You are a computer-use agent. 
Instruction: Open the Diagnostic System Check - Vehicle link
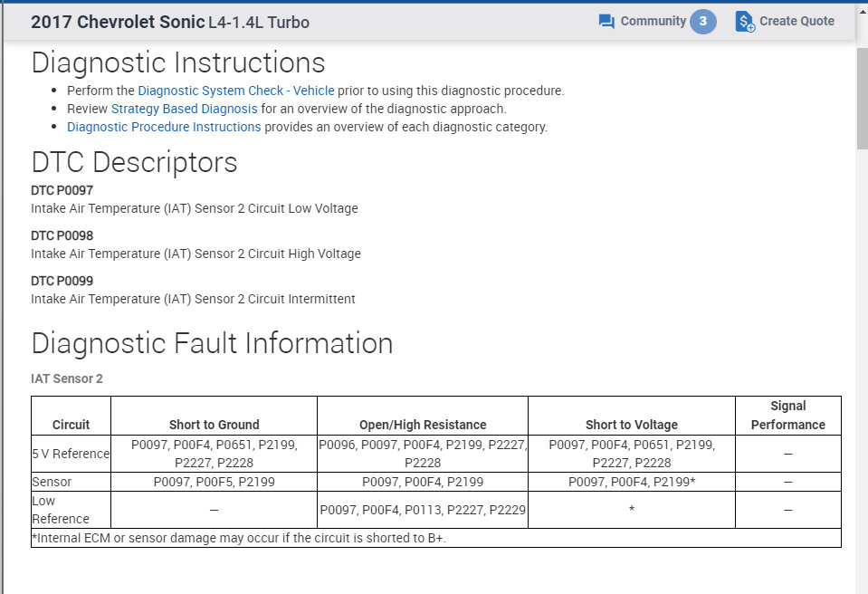[x=235, y=91]
